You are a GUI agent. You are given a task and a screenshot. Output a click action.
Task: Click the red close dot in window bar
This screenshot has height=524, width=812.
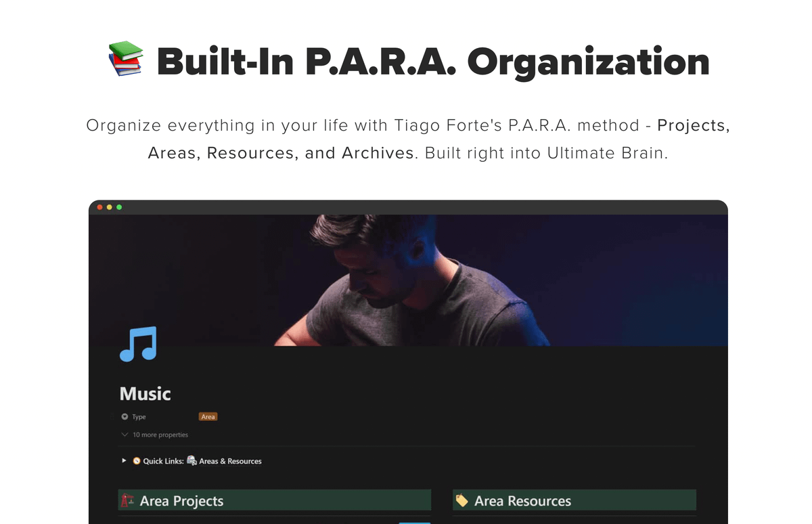[x=100, y=207]
